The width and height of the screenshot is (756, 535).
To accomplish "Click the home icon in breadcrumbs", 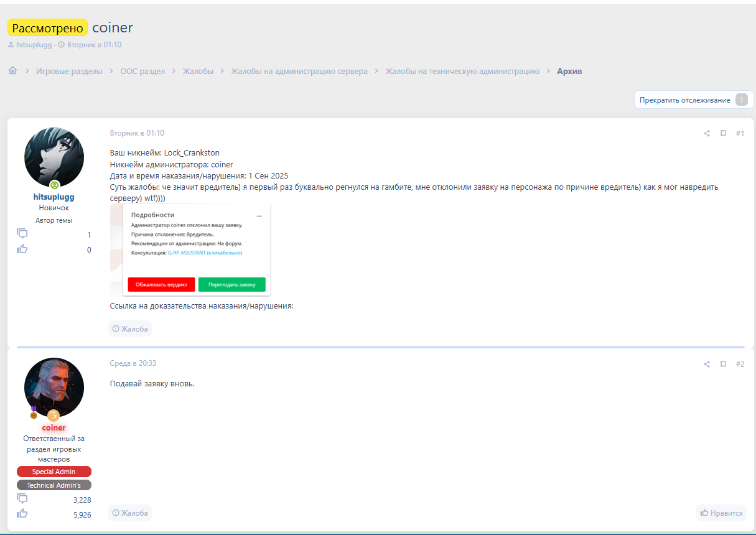I will coord(12,71).
